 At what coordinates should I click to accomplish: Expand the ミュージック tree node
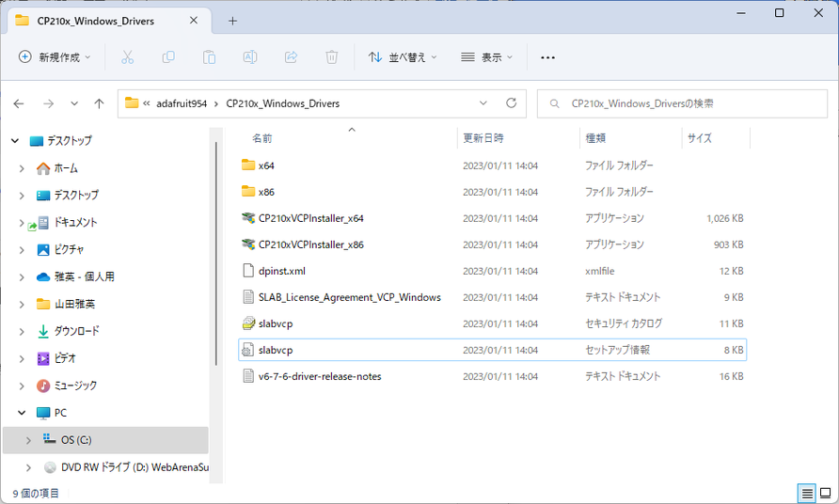[x=22, y=386]
